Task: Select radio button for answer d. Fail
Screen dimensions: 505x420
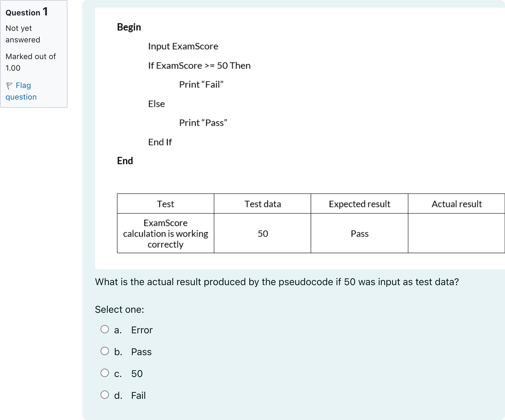Action: 105,395
